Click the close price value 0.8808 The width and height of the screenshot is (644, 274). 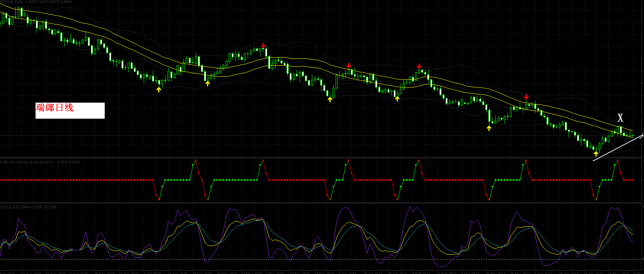tap(66, 2)
